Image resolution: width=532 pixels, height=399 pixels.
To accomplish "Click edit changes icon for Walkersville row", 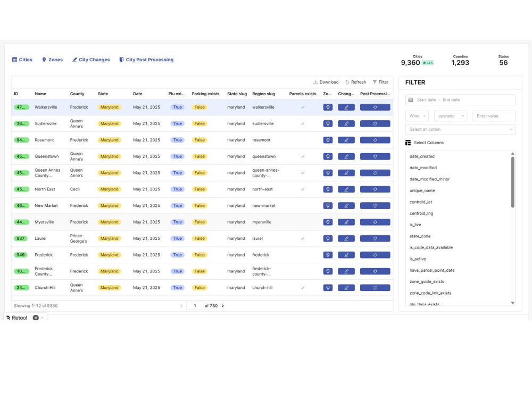I will pos(346,107).
